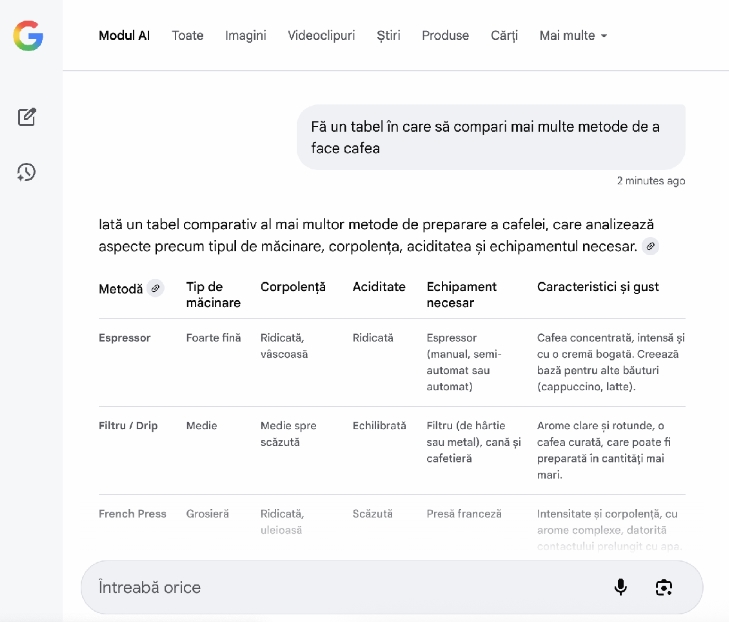This screenshot has width=729, height=622.
Task: Click the user message about coffee table
Action: pos(491,137)
